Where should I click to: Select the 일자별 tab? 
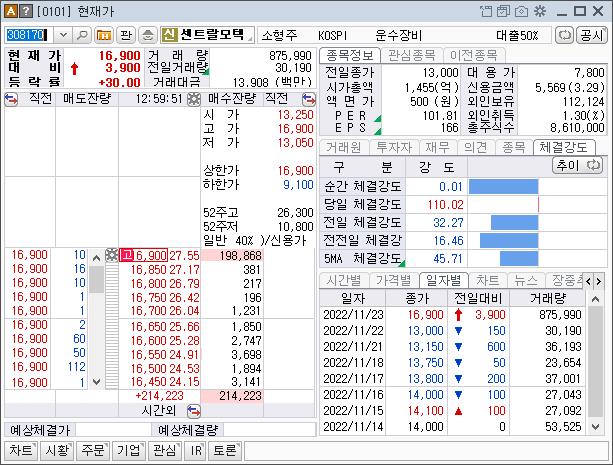tap(443, 280)
